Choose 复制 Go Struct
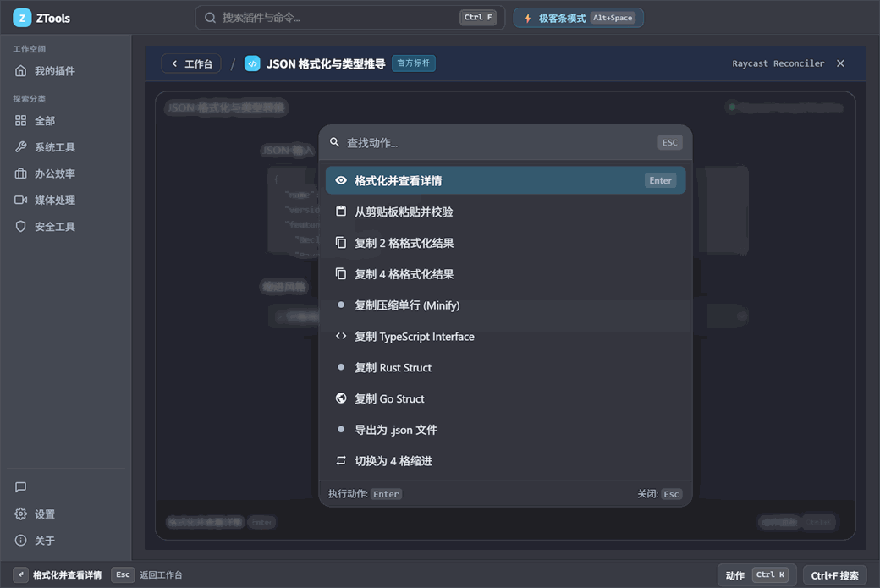Viewport: 880px width, 588px height. click(x=505, y=398)
